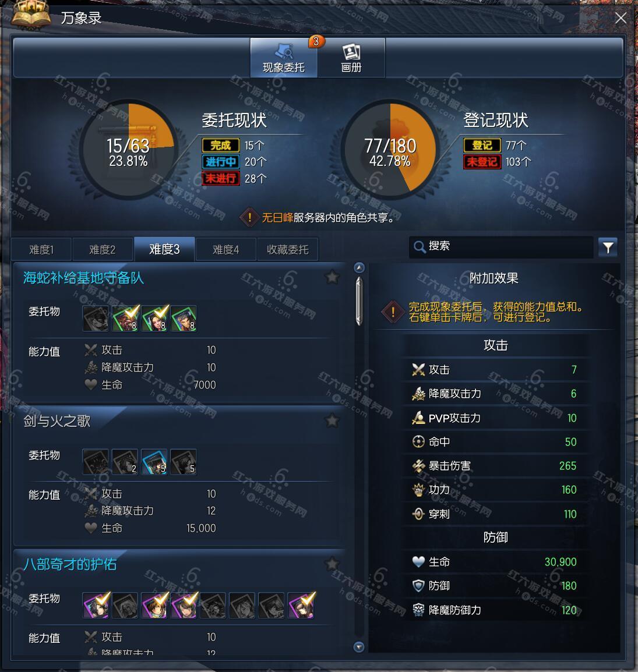
Task: Toggle favorite star for 剑与火之歌
Action: click(x=332, y=420)
